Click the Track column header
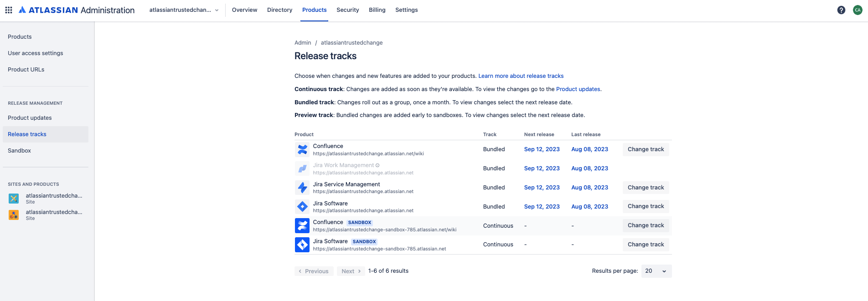 point(490,135)
